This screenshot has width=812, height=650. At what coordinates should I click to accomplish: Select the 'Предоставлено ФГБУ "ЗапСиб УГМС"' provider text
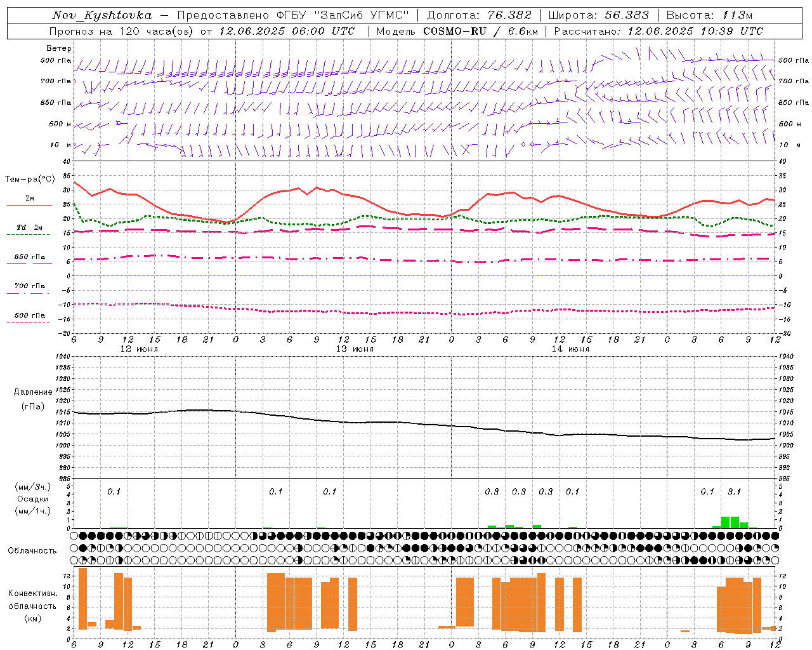coord(294,15)
